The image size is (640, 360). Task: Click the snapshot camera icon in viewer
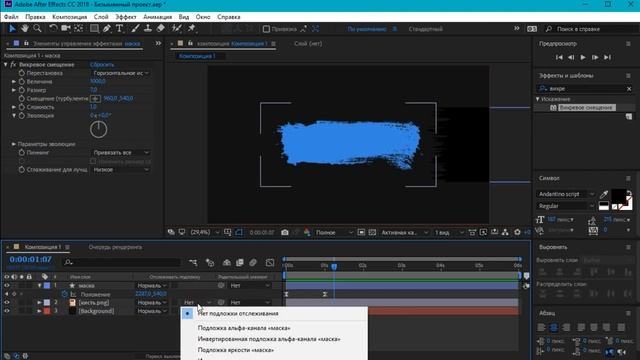285,232
